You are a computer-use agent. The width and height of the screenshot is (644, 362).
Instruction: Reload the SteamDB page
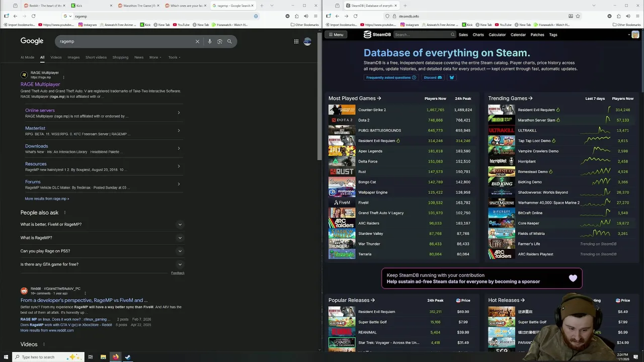pyautogui.click(x=355, y=16)
